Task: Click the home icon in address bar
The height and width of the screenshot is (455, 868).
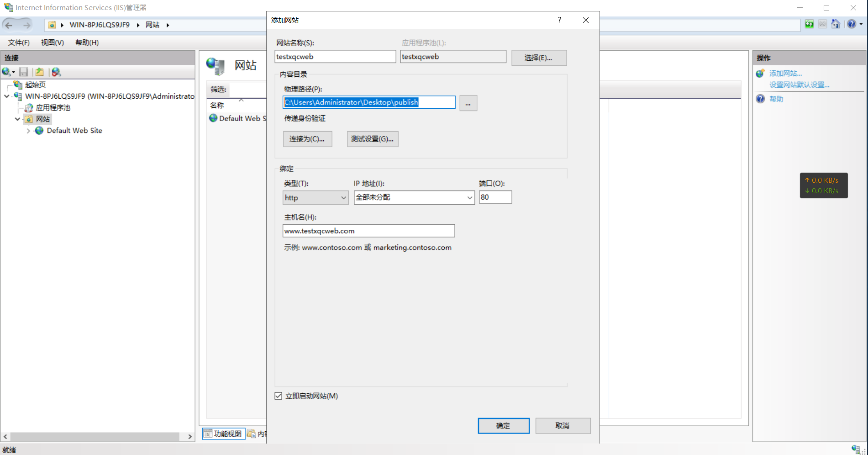Action: pos(836,24)
